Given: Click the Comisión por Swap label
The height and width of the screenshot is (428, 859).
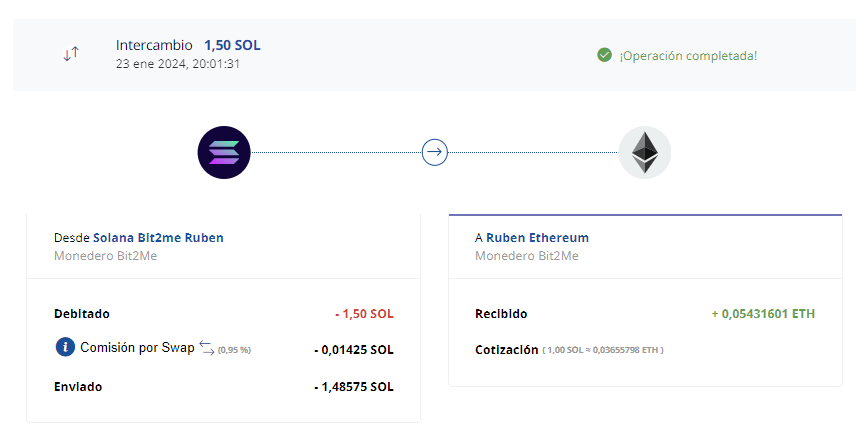Looking at the screenshot, I should pyautogui.click(x=138, y=347).
